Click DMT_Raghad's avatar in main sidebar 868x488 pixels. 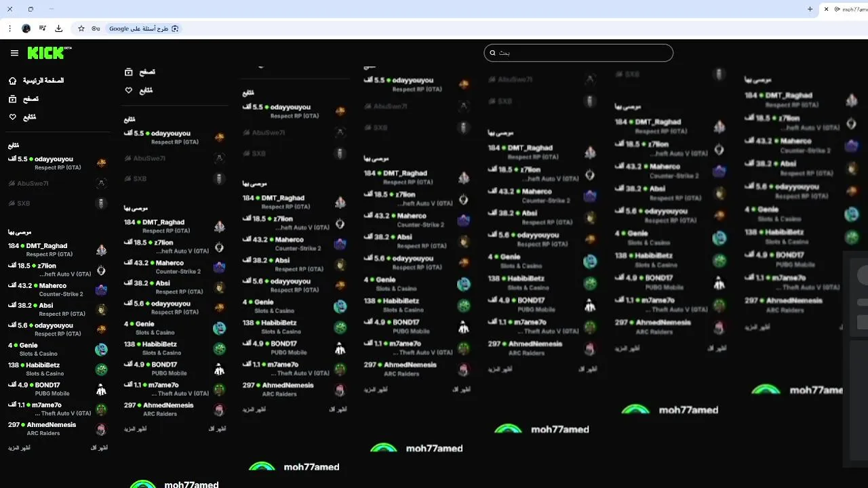pos(101,250)
